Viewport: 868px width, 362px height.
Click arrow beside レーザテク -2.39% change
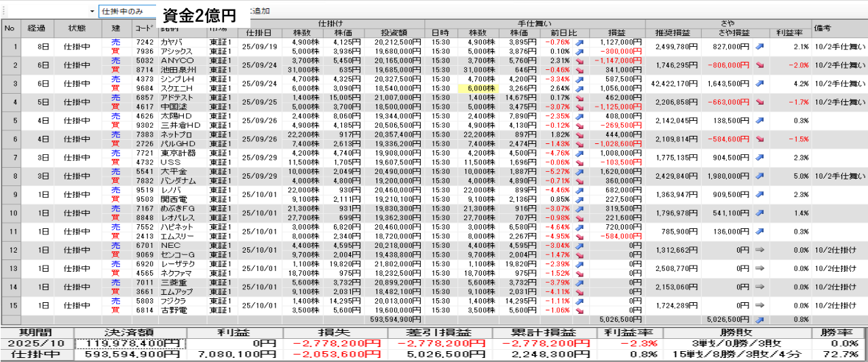click(580, 264)
